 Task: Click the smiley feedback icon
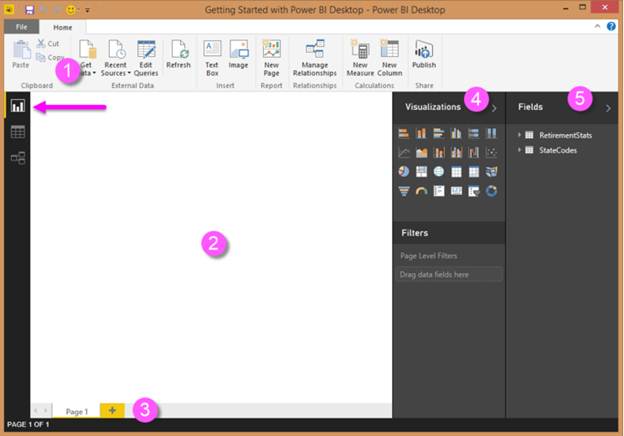[71, 10]
